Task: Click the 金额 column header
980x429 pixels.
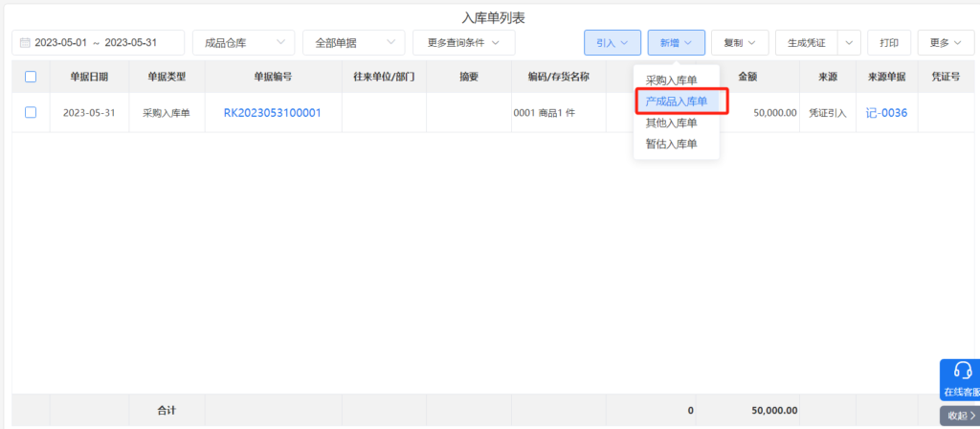Action: pyautogui.click(x=747, y=77)
